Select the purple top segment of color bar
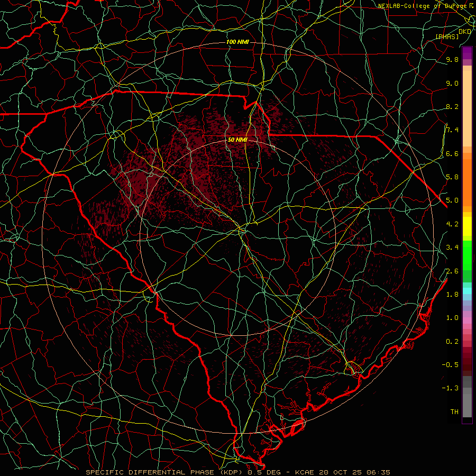The height and width of the screenshot is (476, 476). (x=467, y=53)
